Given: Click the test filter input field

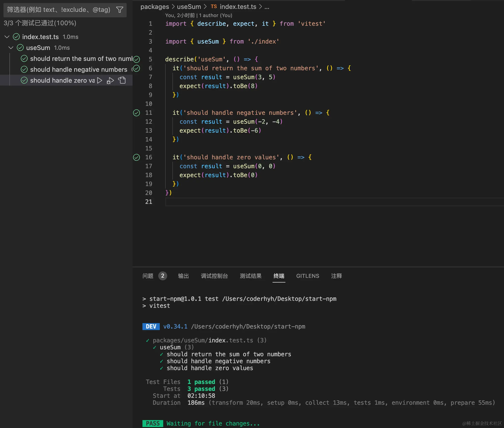Looking at the screenshot, I should 65,10.
